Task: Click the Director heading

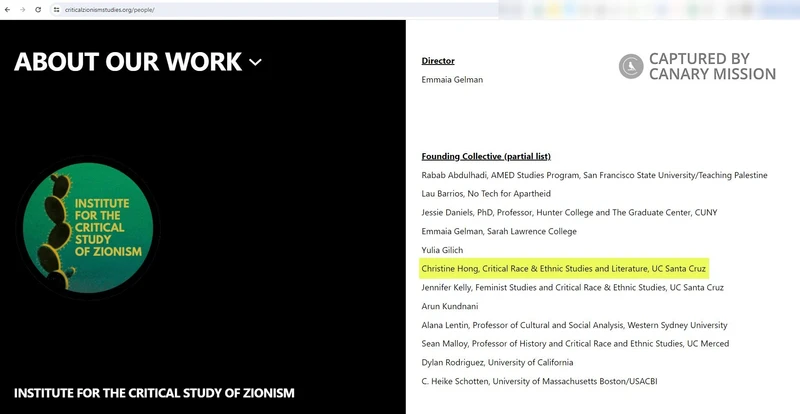Action: point(438,61)
